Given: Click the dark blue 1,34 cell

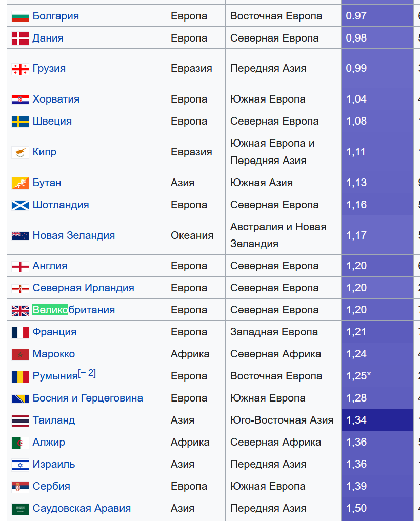Looking at the screenshot, I should [377, 420].
